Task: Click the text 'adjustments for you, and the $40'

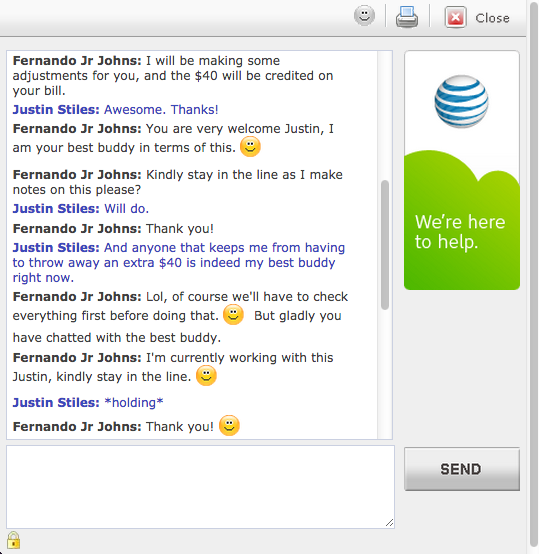Action: tap(115, 76)
